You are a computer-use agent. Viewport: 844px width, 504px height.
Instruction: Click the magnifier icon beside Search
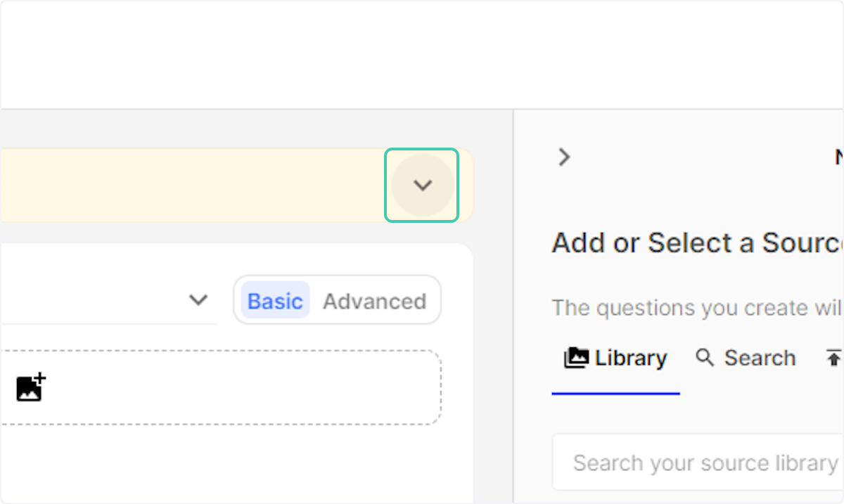(x=705, y=358)
